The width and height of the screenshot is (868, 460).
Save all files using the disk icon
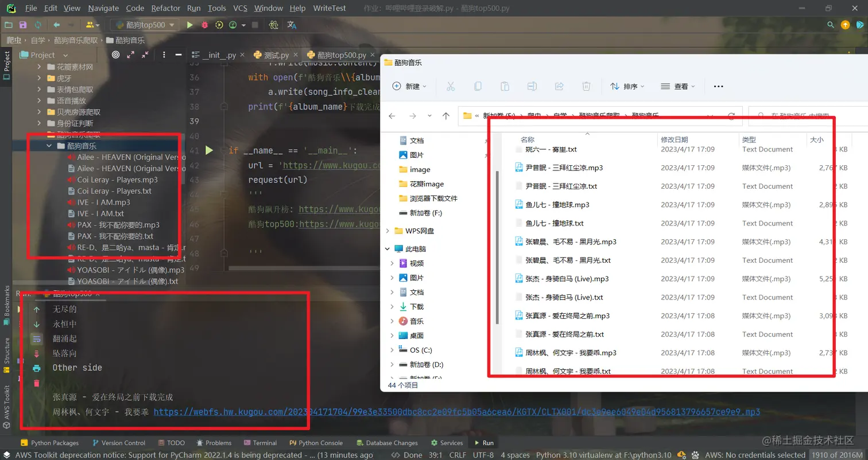[x=23, y=25]
